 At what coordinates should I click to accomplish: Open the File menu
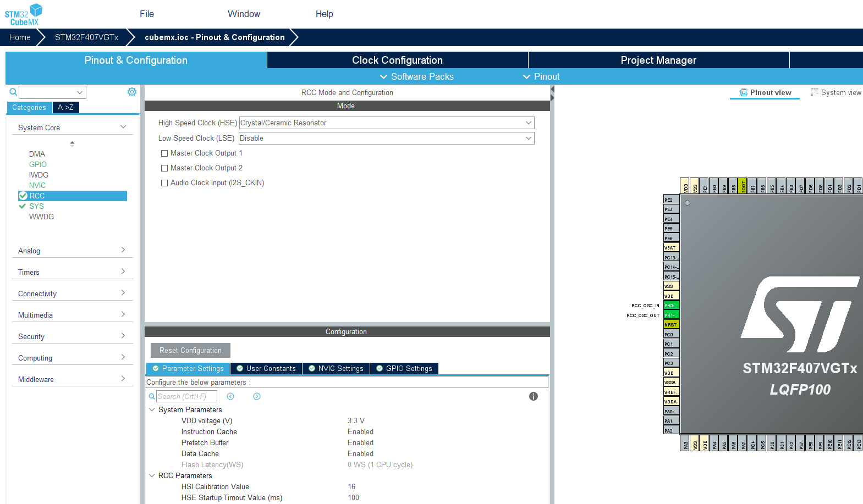point(147,14)
